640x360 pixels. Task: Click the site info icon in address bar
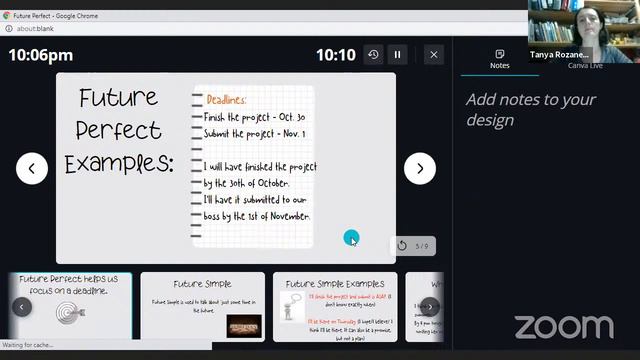pyautogui.click(x=9, y=29)
